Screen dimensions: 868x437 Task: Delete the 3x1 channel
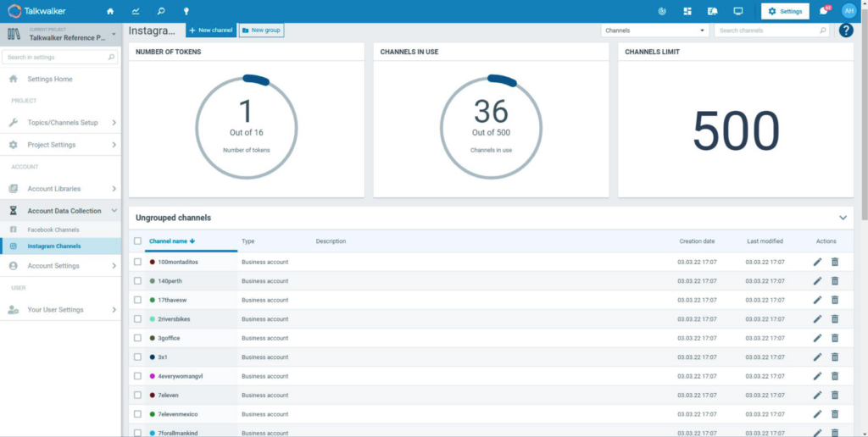(835, 357)
